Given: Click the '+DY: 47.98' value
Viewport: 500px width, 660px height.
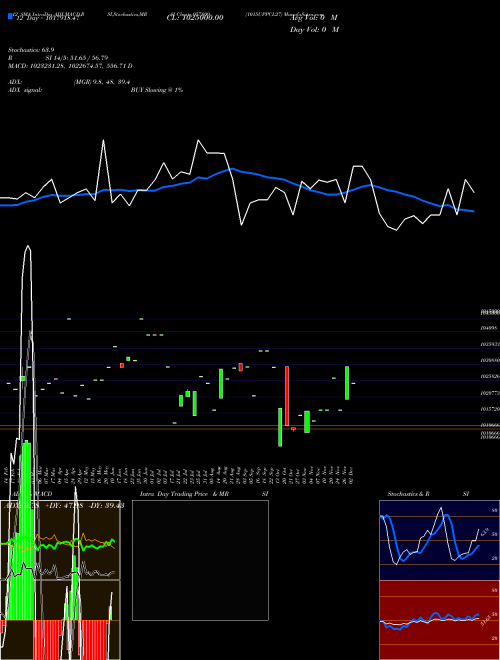Looking at the screenshot, I should 64,506.
